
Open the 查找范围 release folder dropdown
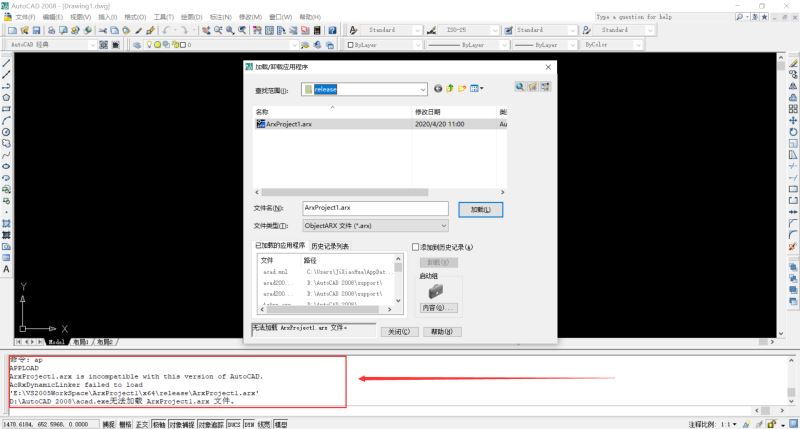422,89
